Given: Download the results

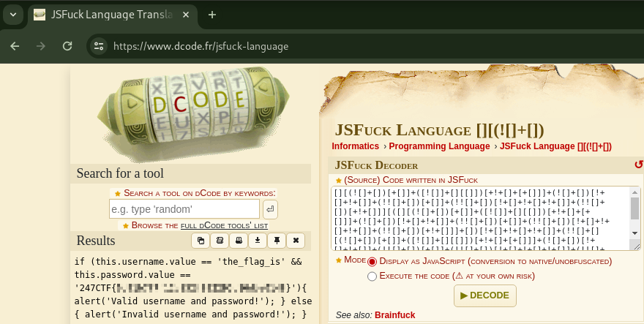Looking at the screenshot, I should 258,241.
